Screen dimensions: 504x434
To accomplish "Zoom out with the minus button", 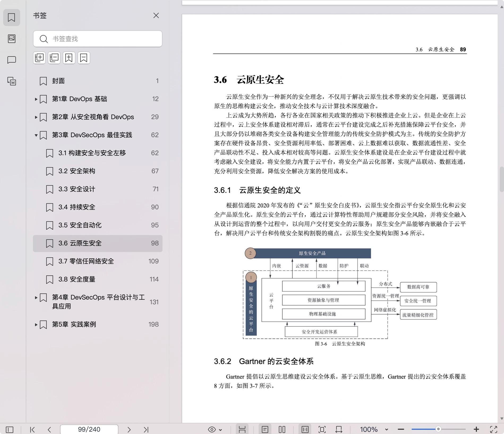I will click(401, 429).
